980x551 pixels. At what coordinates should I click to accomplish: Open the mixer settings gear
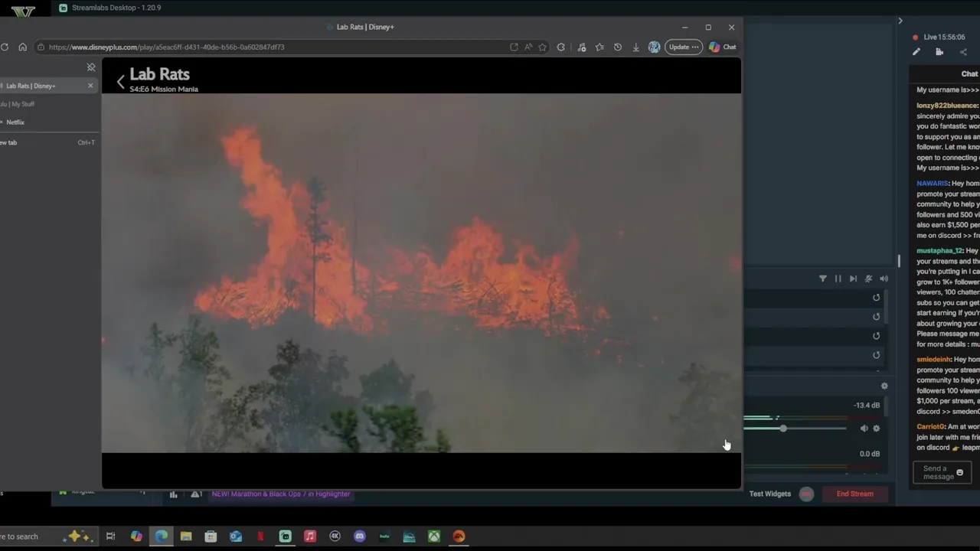click(x=884, y=386)
